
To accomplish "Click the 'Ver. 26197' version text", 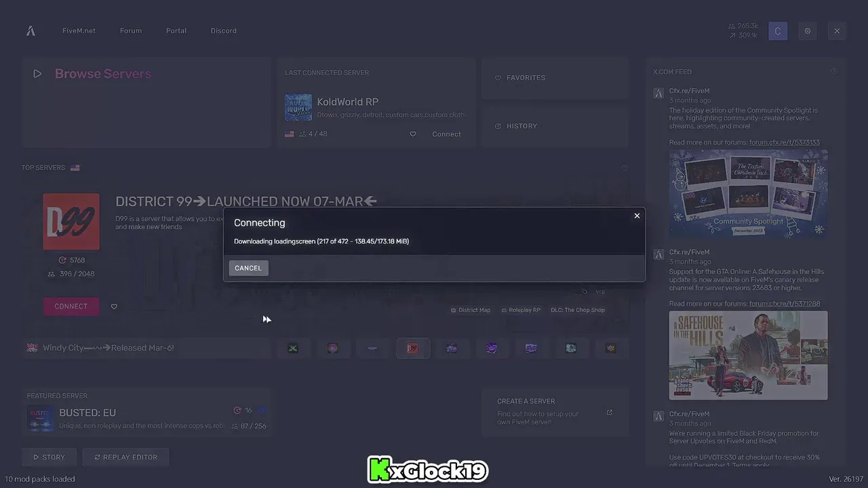I will (846, 479).
